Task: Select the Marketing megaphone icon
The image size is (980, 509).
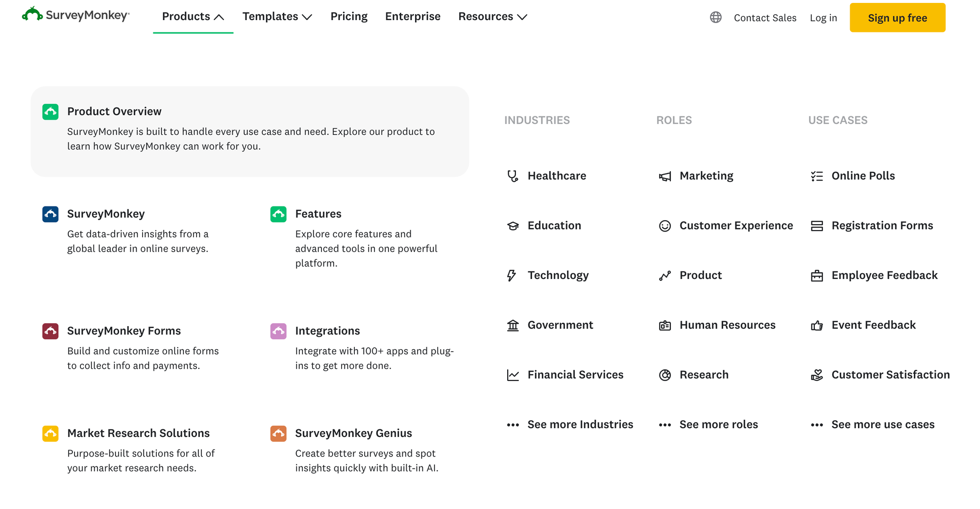Action: coord(665,176)
